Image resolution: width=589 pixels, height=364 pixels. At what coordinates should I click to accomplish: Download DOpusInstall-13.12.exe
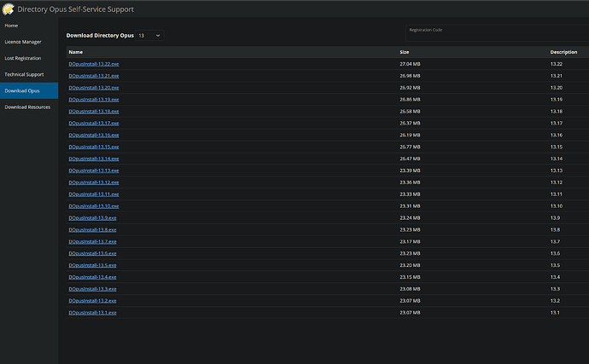(x=94, y=182)
